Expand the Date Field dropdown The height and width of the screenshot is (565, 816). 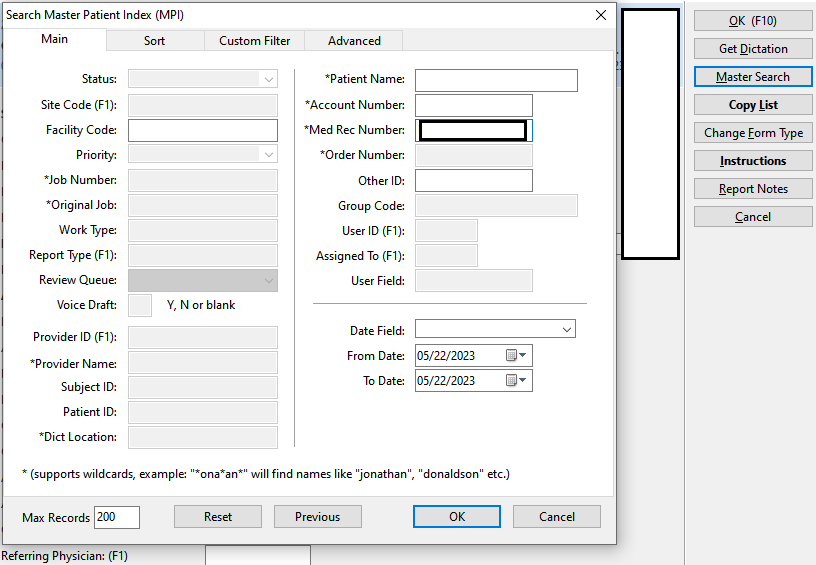coord(567,329)
